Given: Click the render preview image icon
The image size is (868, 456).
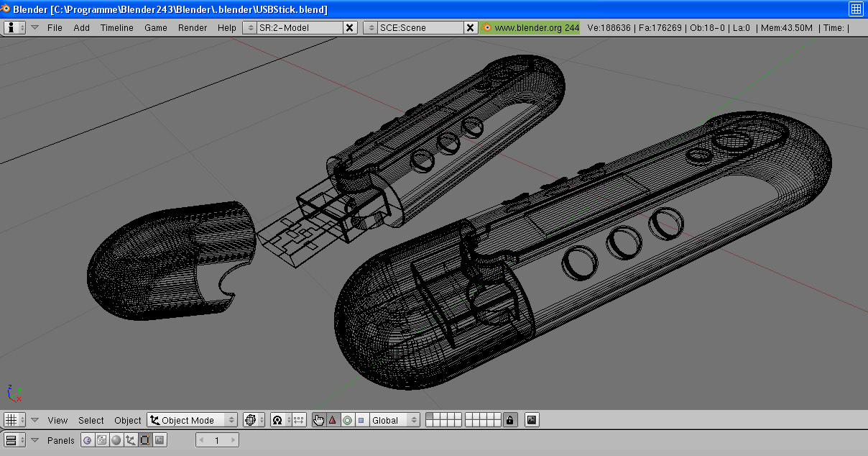Looking at the screenshot, I should (x=532, y=420).
